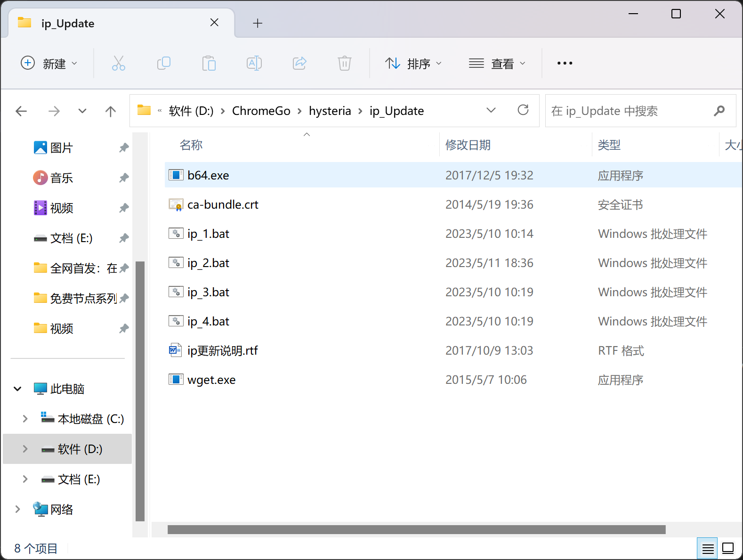
Task: Navigate to 软件 (D:) in breadcrumb
Action: click(191, 111)
